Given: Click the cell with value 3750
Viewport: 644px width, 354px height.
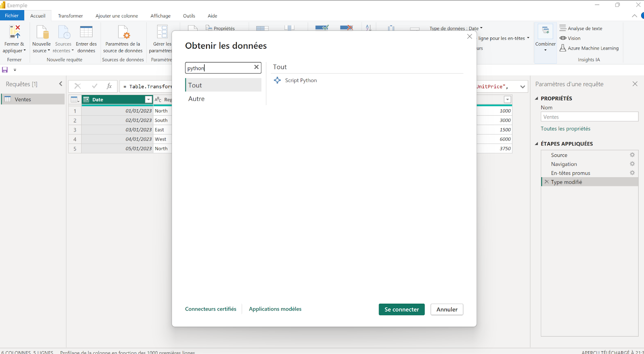Looking at the screenshot, I should pyautogui.click(x=494, y=149).
